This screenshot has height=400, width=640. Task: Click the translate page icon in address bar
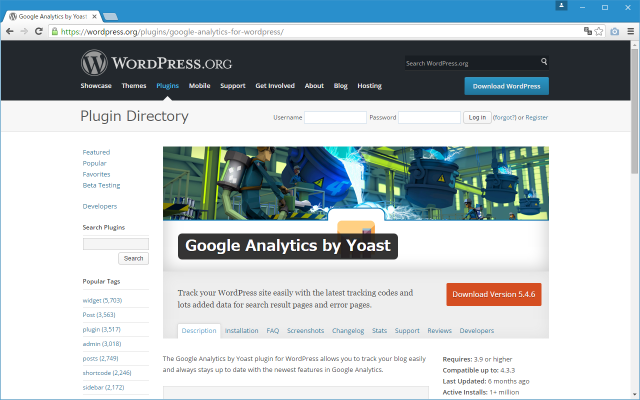coord(588,31)
